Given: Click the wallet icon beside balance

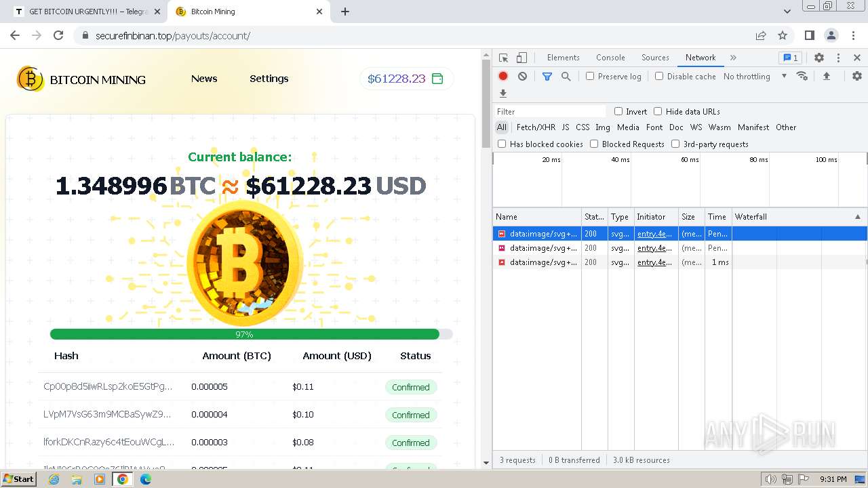Looking at the screenshot, I should (x=437, y=79).
